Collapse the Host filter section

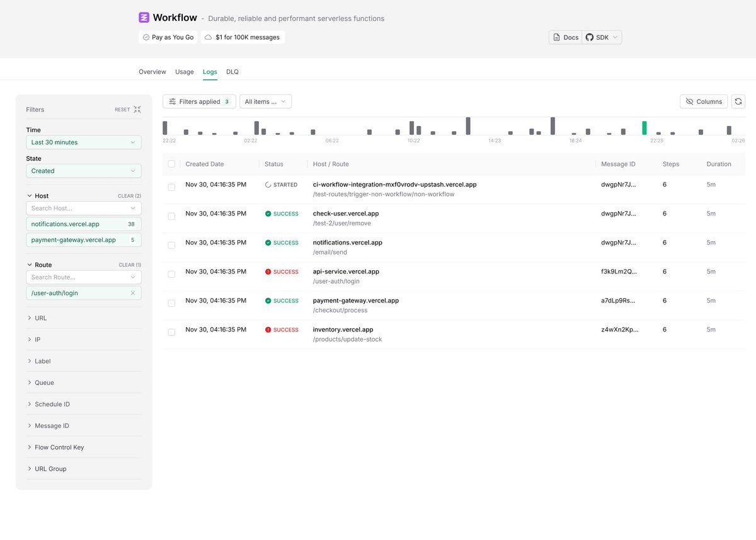pos(38,196)
